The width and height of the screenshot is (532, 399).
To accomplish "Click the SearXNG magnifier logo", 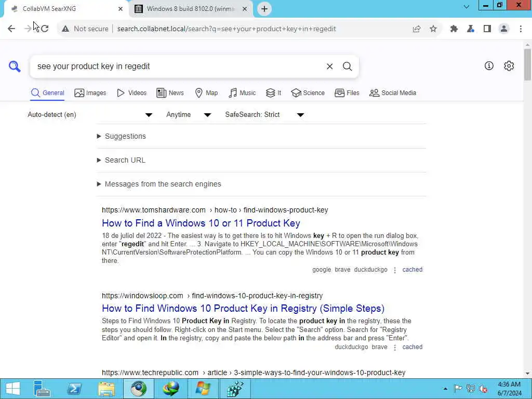I will pos(15,66).
